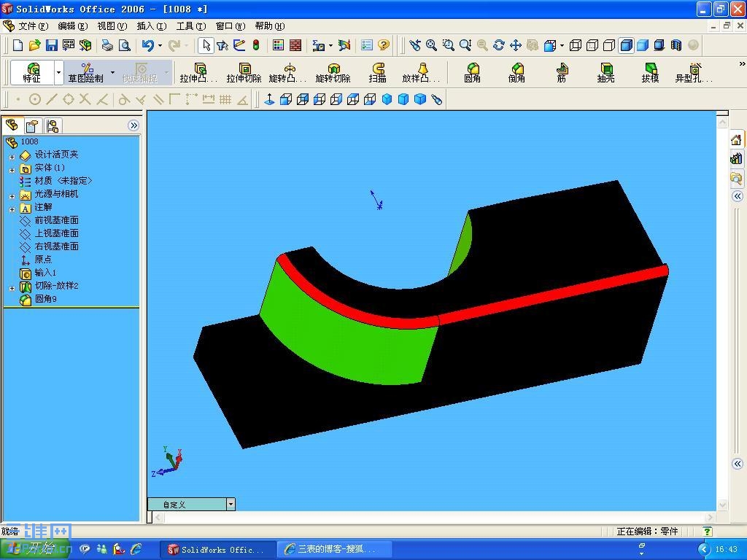The height and width of the screenshot is (560, 747).
Task: Click the 圆角 fillet tool
Action: click(x=472, y=73)
